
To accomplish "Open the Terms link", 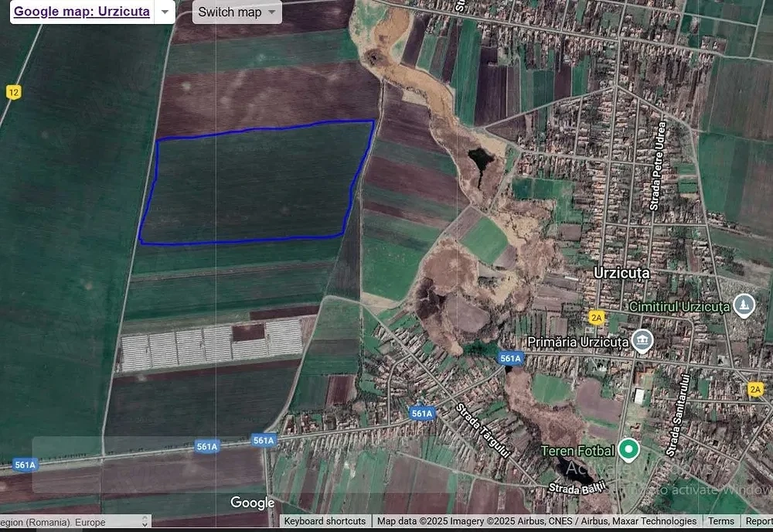I will (720, 520).
